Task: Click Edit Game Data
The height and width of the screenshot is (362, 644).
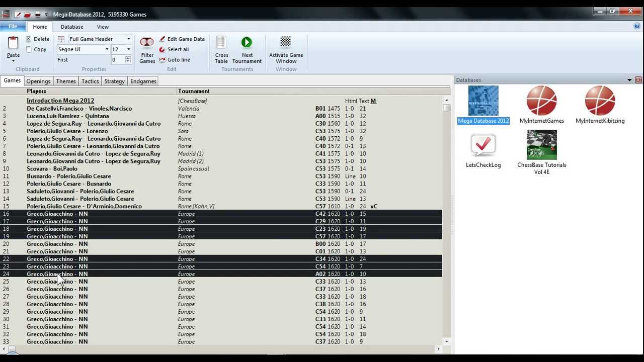Action: click(x=182, y=39)
